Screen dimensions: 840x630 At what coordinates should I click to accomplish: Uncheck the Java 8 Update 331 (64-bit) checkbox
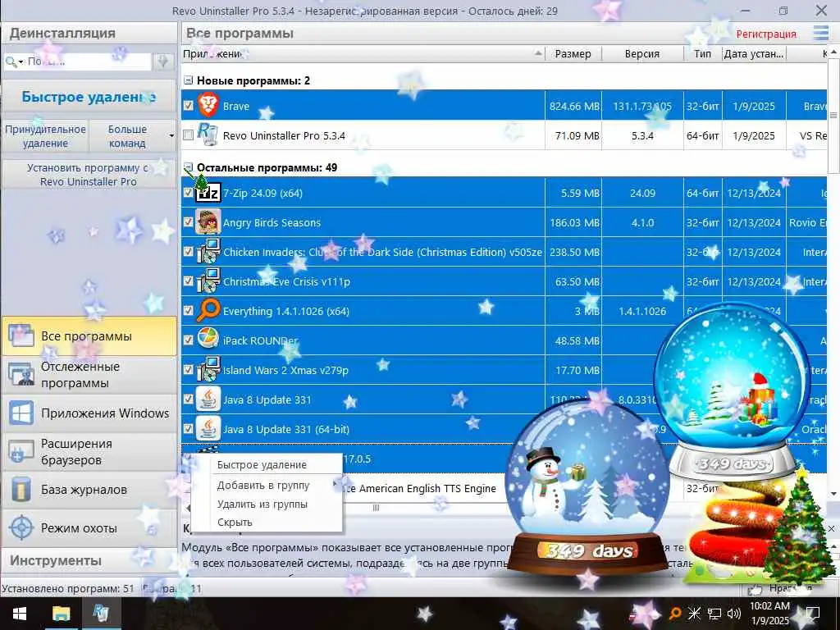pyautogui.click(x=188, y=428)
